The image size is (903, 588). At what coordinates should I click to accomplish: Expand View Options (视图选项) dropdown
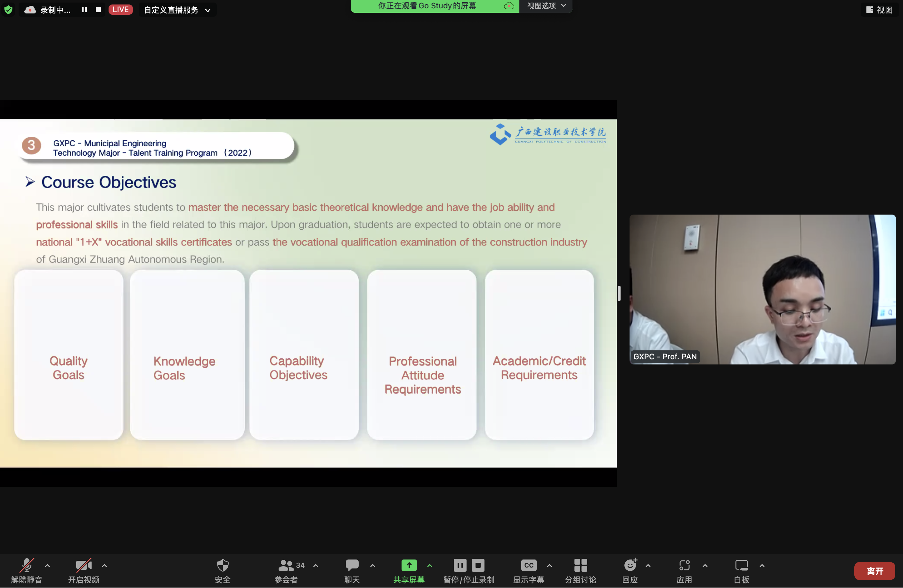coord(546,6)
